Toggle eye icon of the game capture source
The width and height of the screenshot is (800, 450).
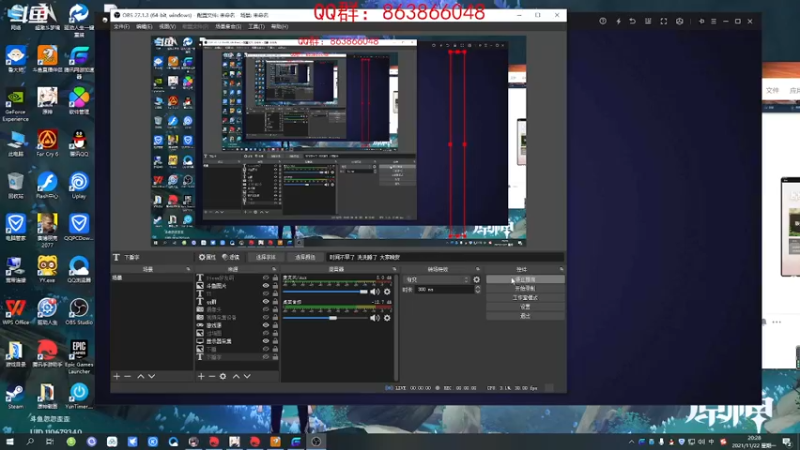(x=266, y=325)
